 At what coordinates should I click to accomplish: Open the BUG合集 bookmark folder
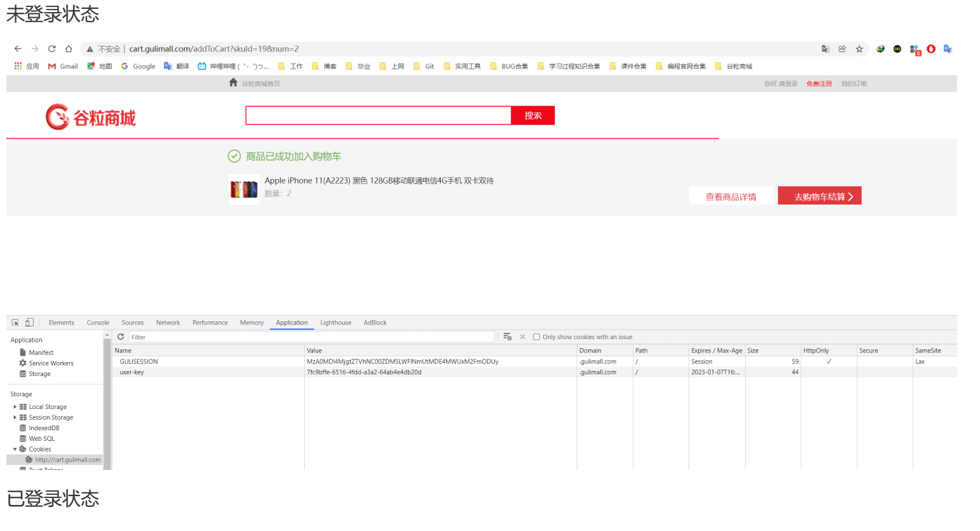[x=509, y=66]
